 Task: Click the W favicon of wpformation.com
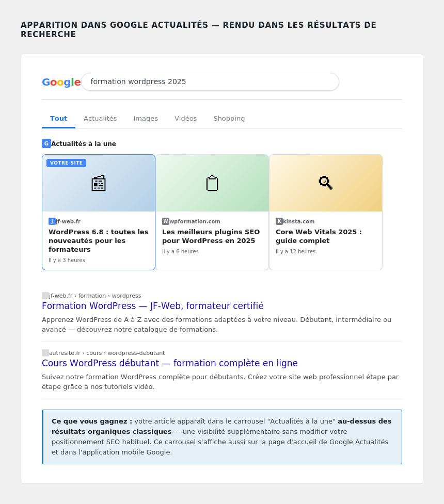(x=166, y=221)
